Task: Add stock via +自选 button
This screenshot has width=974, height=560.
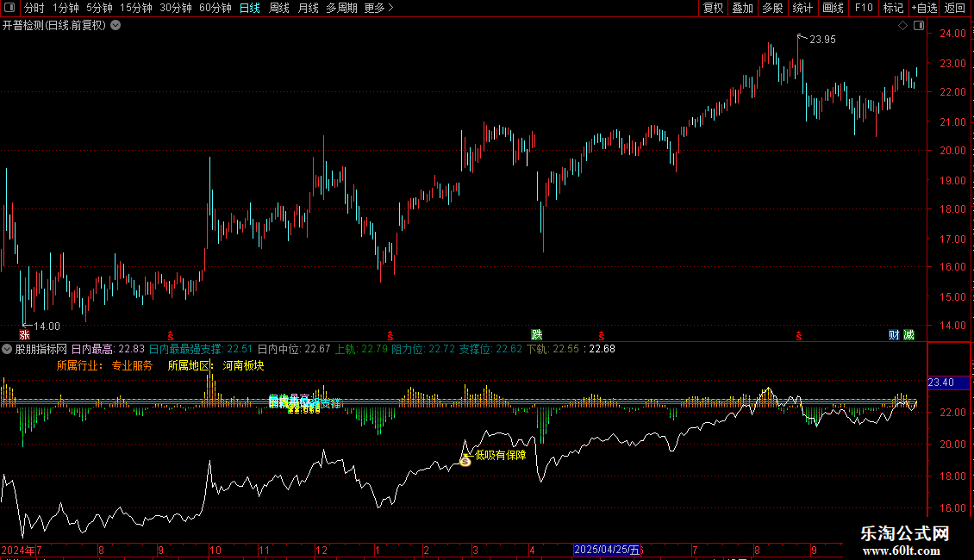Action: pos(924,8)
